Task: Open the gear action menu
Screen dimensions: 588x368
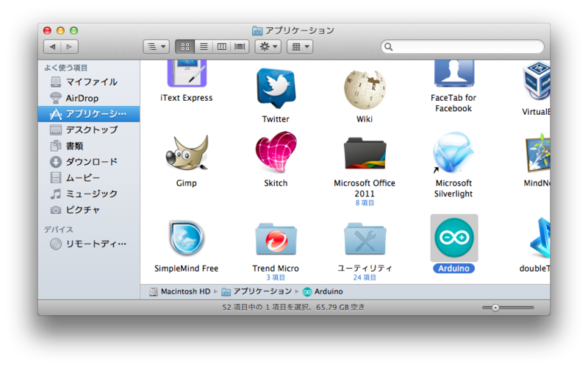Action: pos(268,46)
